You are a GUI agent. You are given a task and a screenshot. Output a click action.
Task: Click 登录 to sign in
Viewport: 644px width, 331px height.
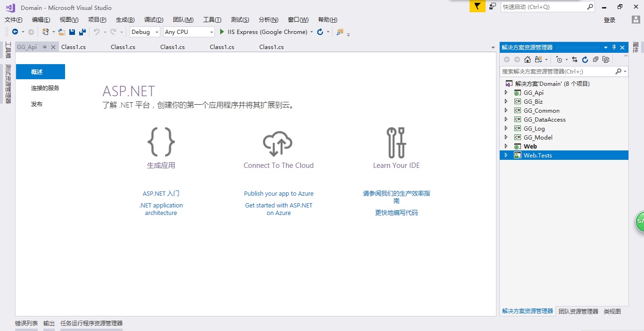pyautogui.click(x=610, y=20)
